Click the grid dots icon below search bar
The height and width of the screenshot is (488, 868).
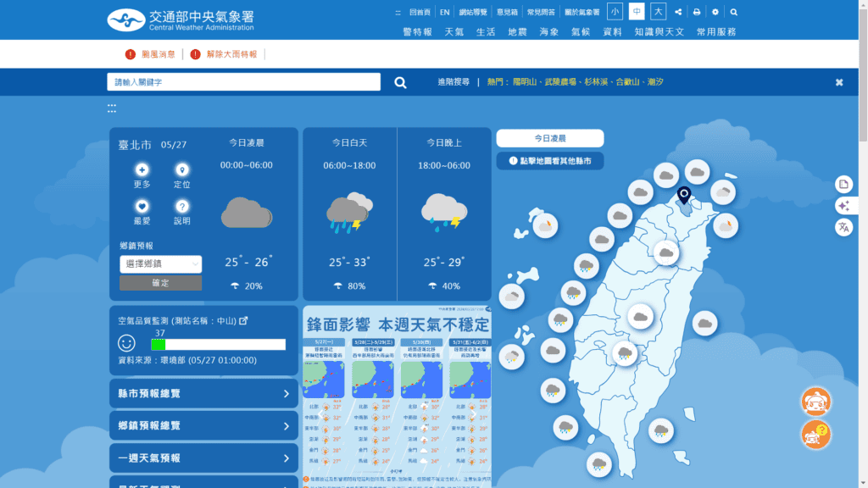point(112,108)
